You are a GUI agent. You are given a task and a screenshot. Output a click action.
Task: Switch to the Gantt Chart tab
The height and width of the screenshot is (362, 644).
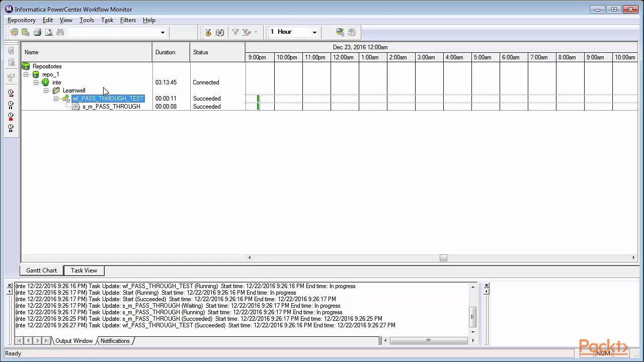point(42,270)
